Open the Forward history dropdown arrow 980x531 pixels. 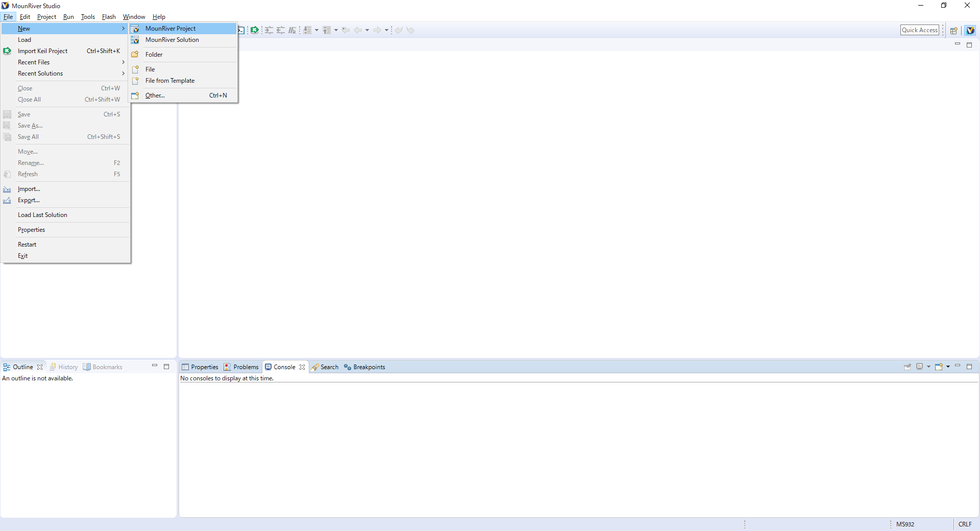[x=386, y=30]
